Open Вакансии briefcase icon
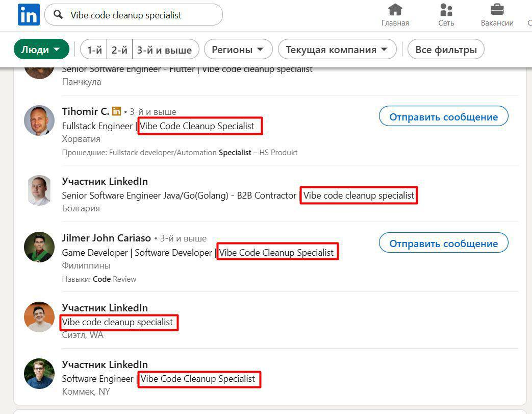The width and height of the screenshot is (532, 414). tap(497, 15)
